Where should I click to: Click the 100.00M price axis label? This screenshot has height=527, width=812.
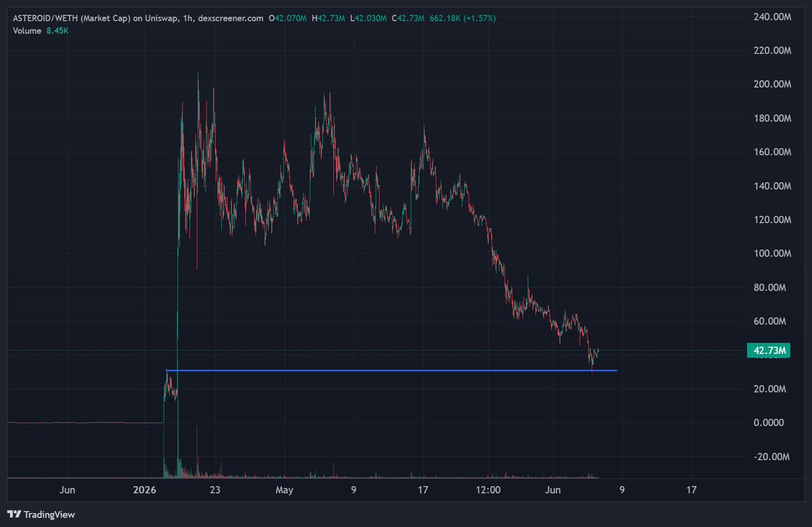772,254
